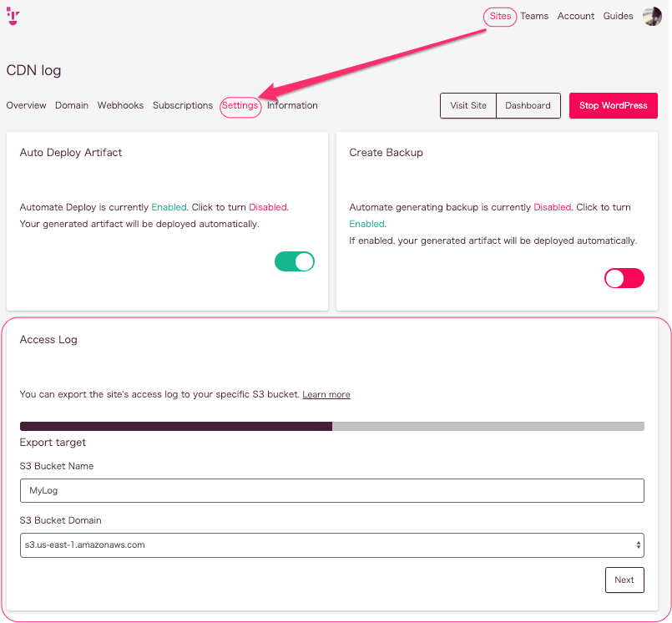Open the Sites menu
The width and height of the screenshot is (672, 623).
click(x=500, y=17)
